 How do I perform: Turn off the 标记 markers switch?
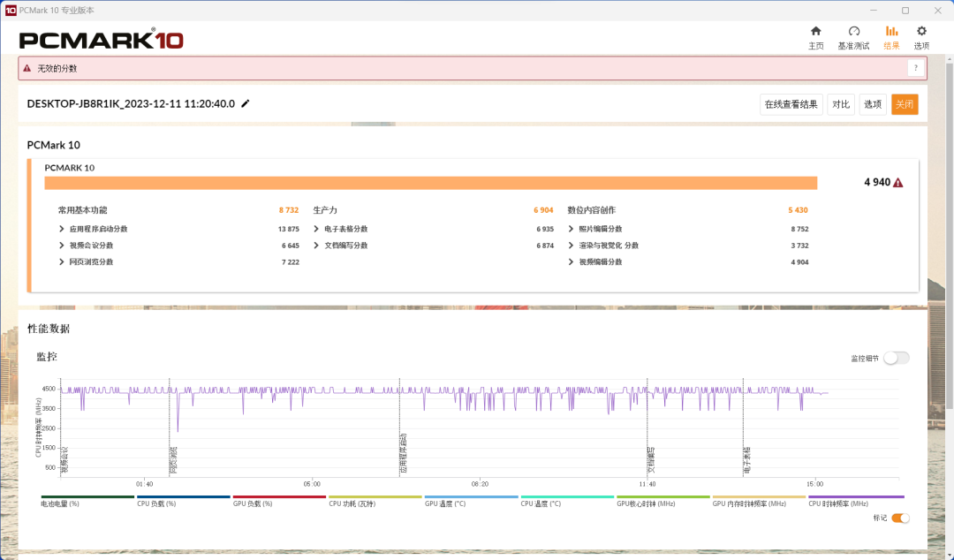pos(900,518)
